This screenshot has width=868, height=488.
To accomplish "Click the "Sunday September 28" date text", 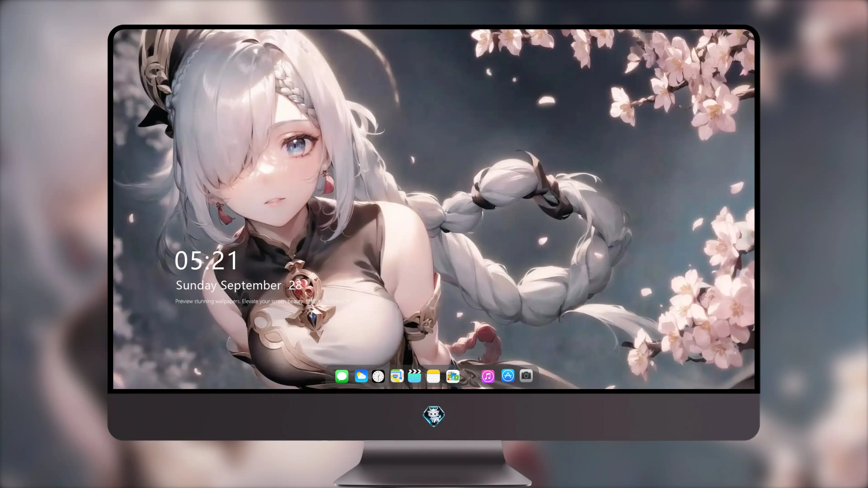I will pyautogui.click(x=238, y=285).
